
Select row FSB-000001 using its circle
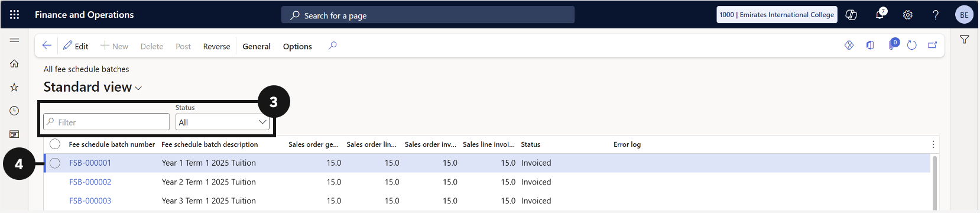tap(55, 163)
